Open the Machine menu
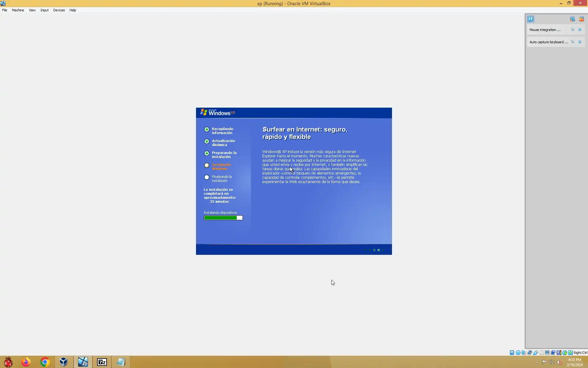This screenshot has width=588, height=368. [x=18, y=10]
